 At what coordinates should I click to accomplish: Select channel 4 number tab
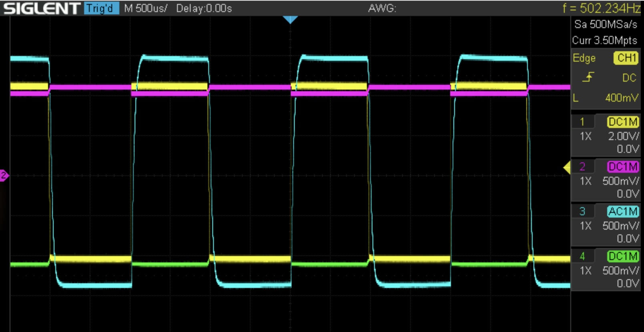point(582,256)
